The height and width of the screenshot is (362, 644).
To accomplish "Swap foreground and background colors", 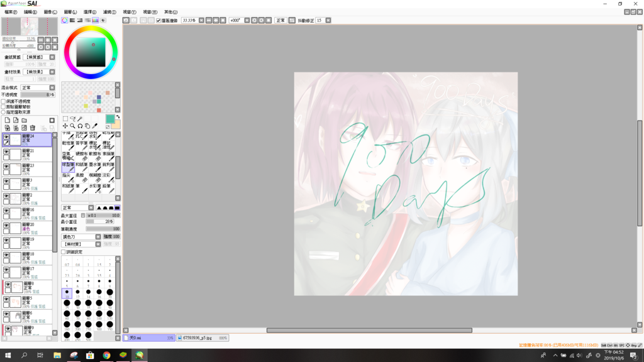I will tap(118, 117).
